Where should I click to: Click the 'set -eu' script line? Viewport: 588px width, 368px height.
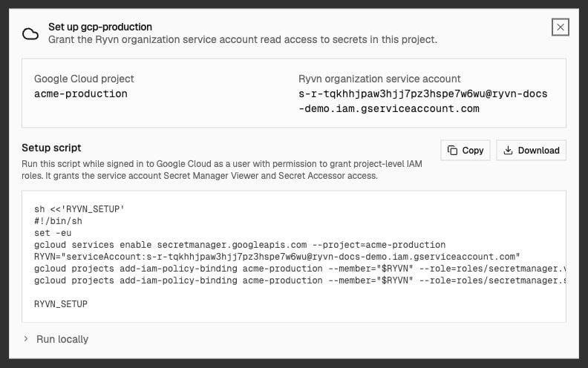pyautogui.click(x=53, y=233)
